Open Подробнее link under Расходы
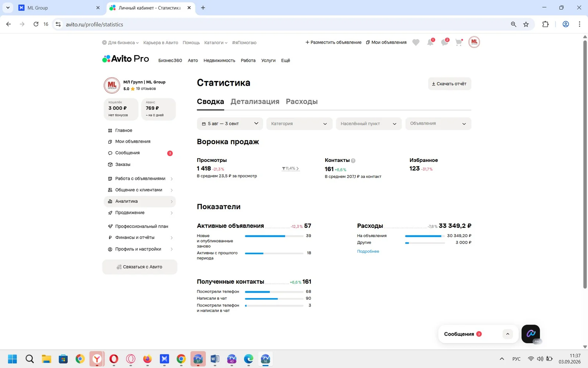Viewport: 588px width, 368px height. (368, 251)
